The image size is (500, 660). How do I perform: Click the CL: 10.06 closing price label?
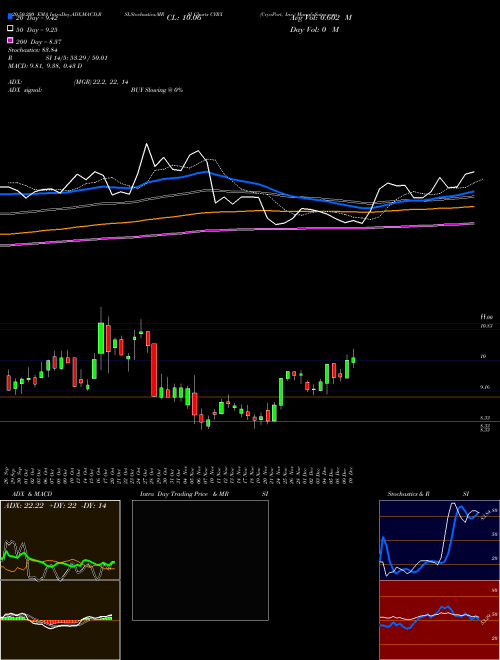(184, 18)
